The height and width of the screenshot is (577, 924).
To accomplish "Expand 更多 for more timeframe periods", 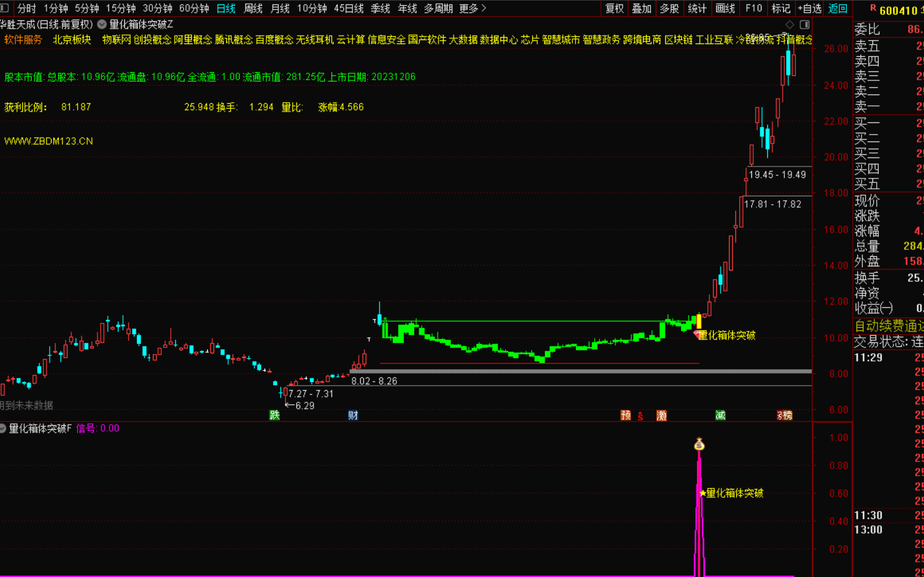I will pos(472,8).
